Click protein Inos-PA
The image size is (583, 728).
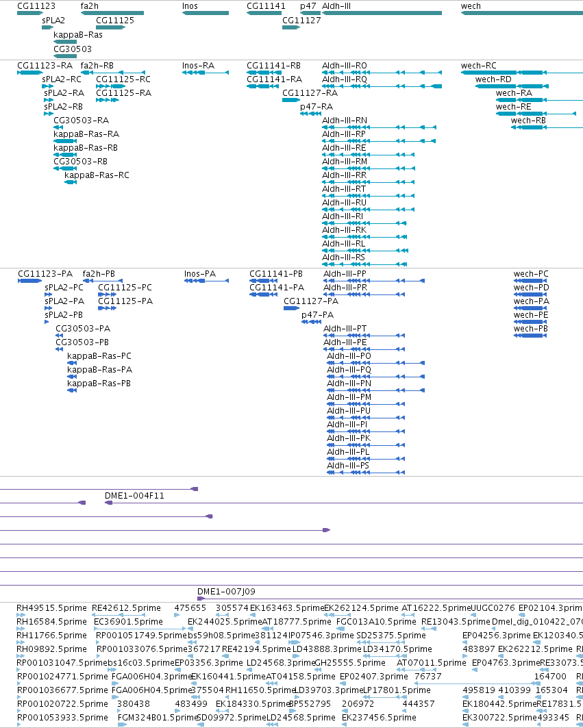(x=200, y=274)
